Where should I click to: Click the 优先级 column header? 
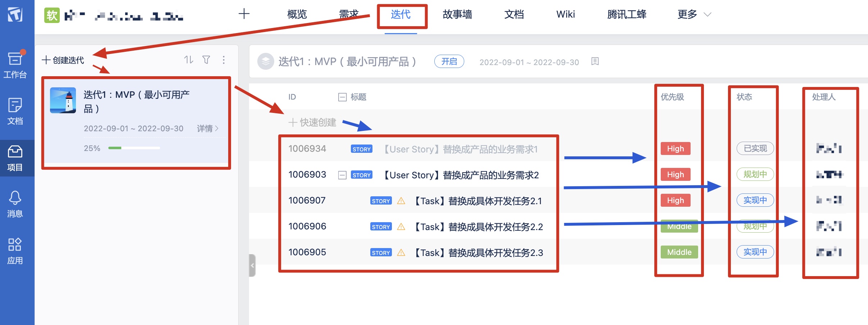click(x=672, y=97)
